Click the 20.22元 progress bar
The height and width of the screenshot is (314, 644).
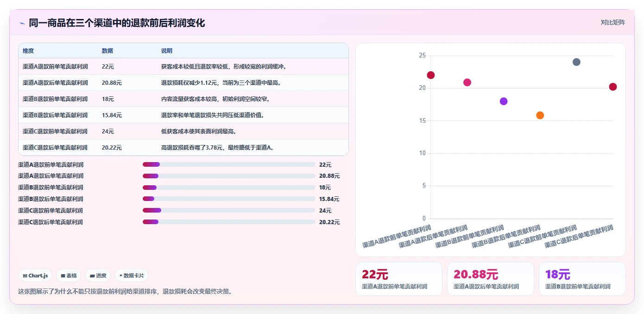(x=229, y=222)
